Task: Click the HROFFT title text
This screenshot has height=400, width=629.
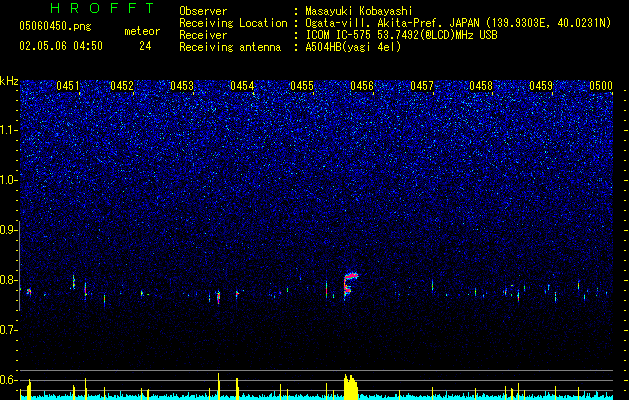Action: click(x=102, y=8)
